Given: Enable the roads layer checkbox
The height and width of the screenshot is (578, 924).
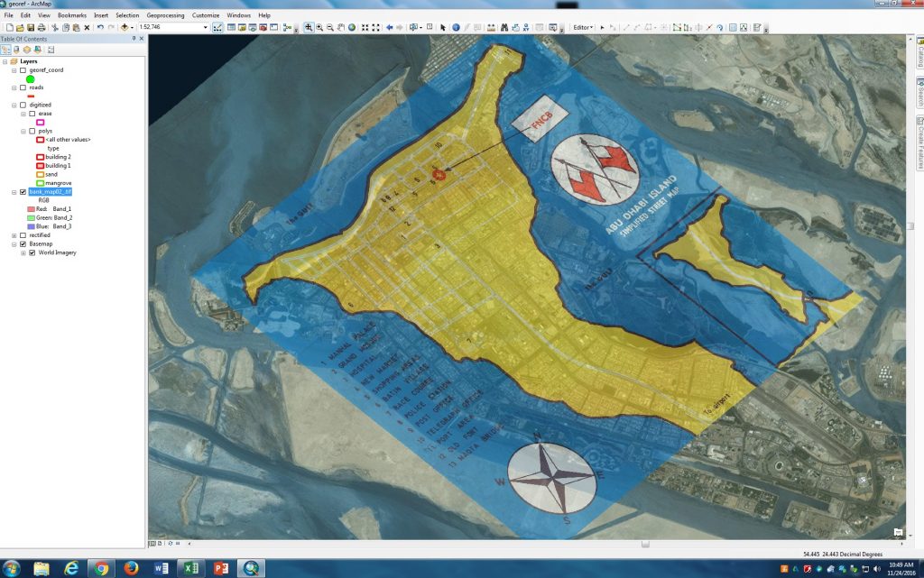Looking at the screenshot, I should [23, 86].
